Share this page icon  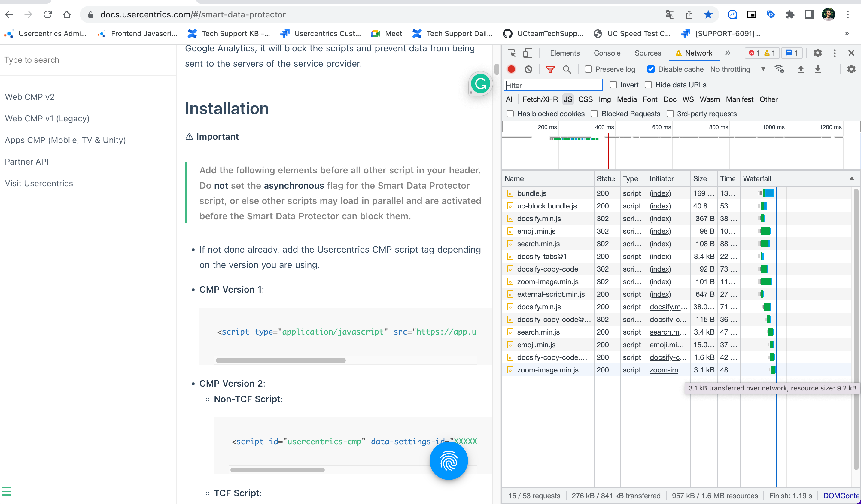(689, 14)
